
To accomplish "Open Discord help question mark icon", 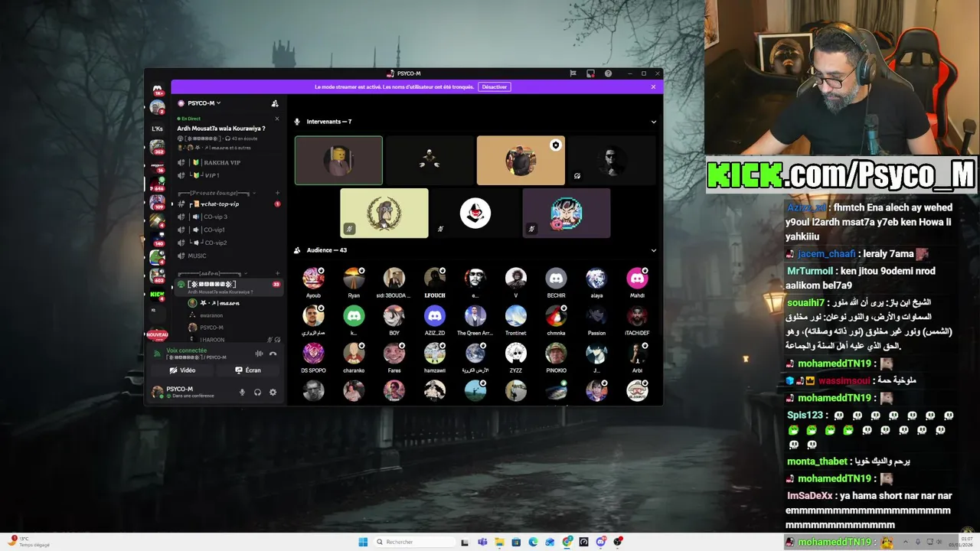I will tap(608, 73).
